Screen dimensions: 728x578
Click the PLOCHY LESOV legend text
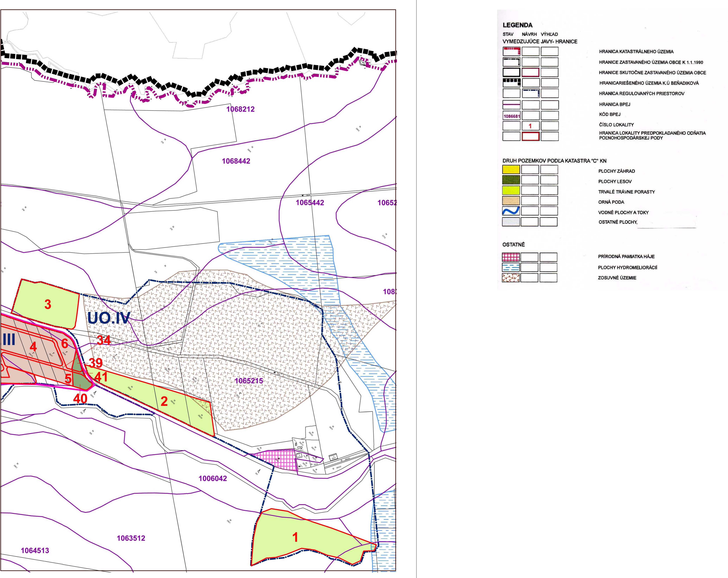click(614, 182)
